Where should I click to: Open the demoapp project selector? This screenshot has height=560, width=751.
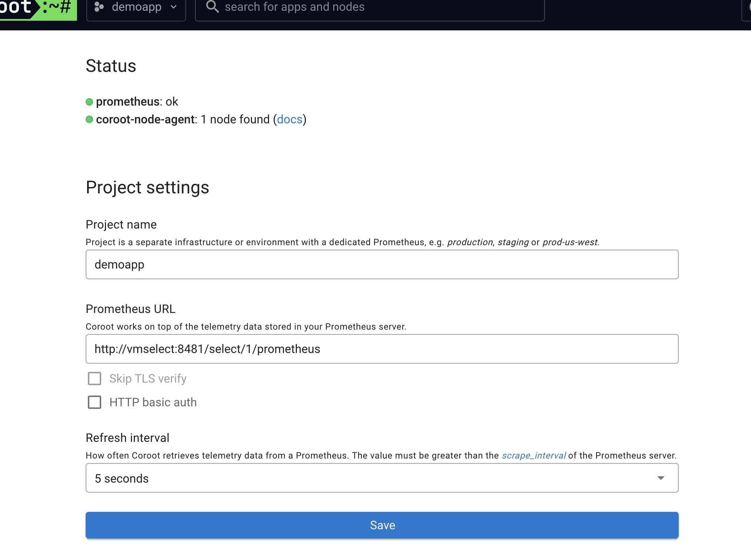[x=136, y=8]
